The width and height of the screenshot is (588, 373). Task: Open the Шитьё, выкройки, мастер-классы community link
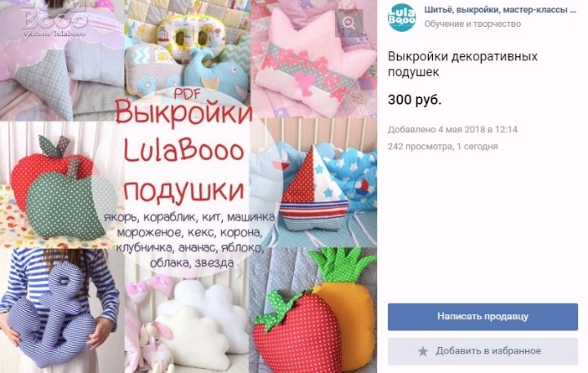(x=501, y=10)
